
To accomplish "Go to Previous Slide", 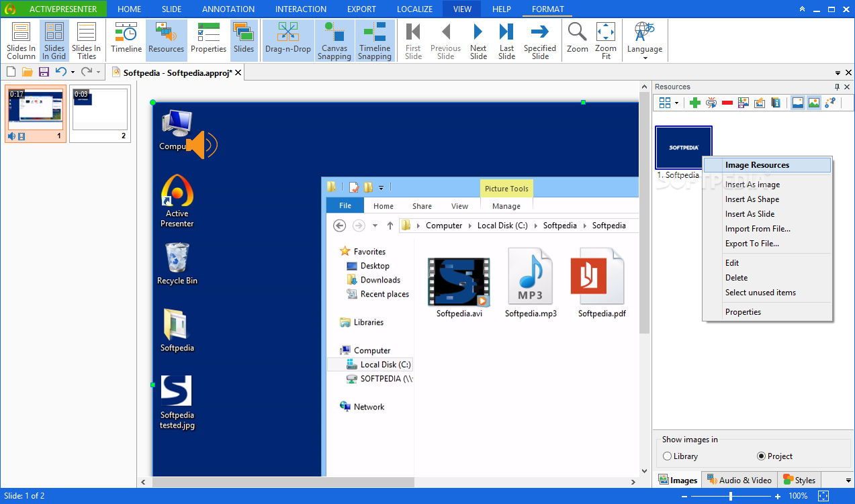I will [x=445, y=41].
